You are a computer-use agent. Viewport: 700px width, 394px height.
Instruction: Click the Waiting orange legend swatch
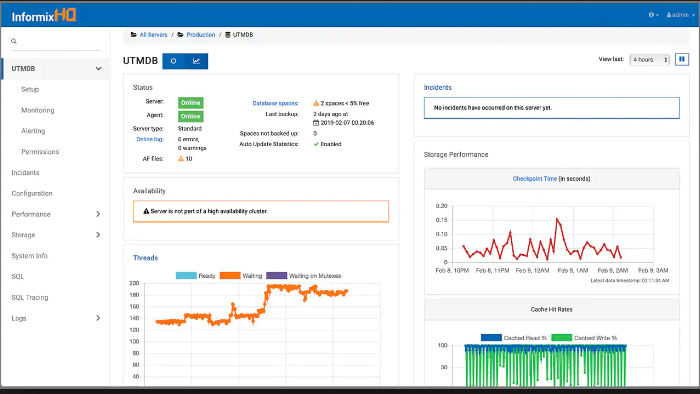[x=230, y=276]
